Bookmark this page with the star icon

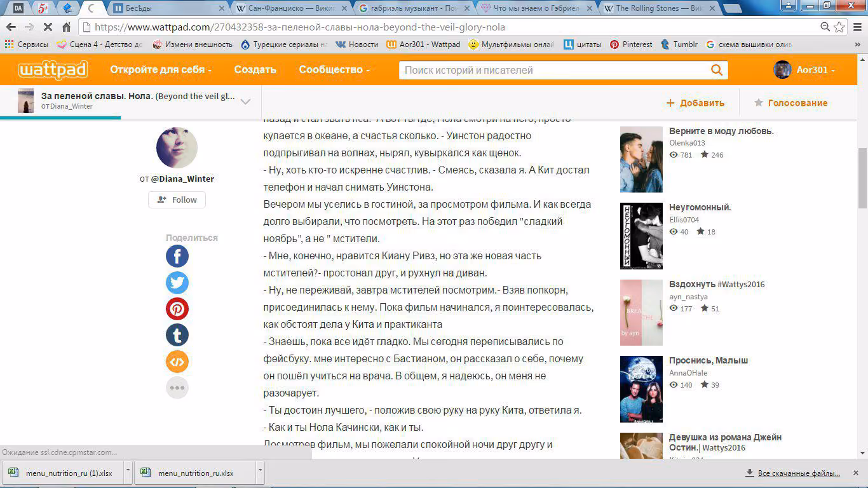pos(839,27)
